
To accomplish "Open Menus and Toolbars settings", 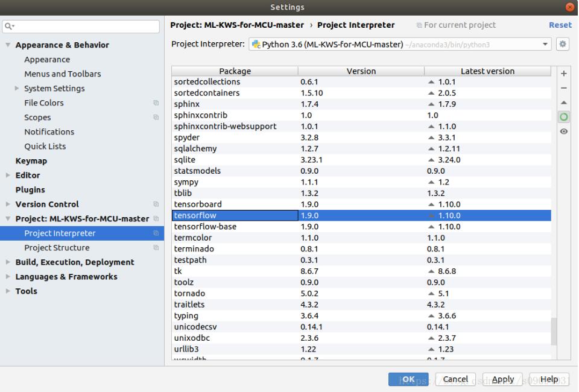I will [x=62, y=74].
